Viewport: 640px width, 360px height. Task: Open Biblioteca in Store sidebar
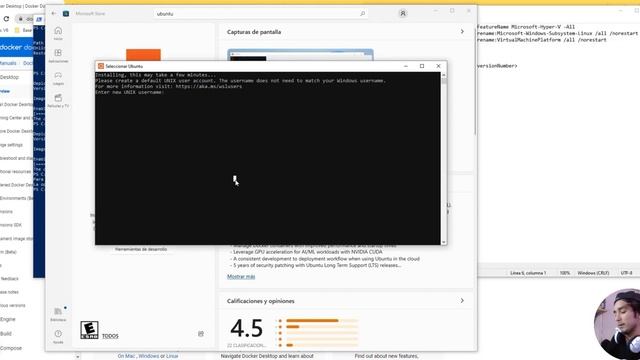(x=58, y=314)
